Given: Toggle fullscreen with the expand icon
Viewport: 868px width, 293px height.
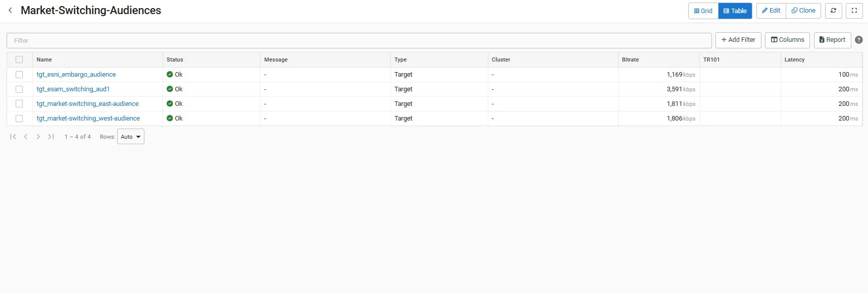Looking at the screenshot, I should click(854, 11).
